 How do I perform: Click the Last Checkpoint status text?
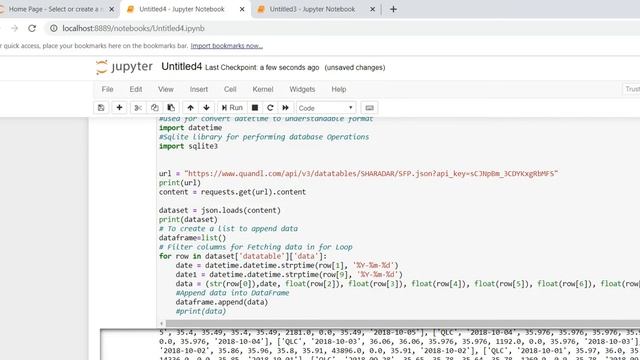[262, 67]
